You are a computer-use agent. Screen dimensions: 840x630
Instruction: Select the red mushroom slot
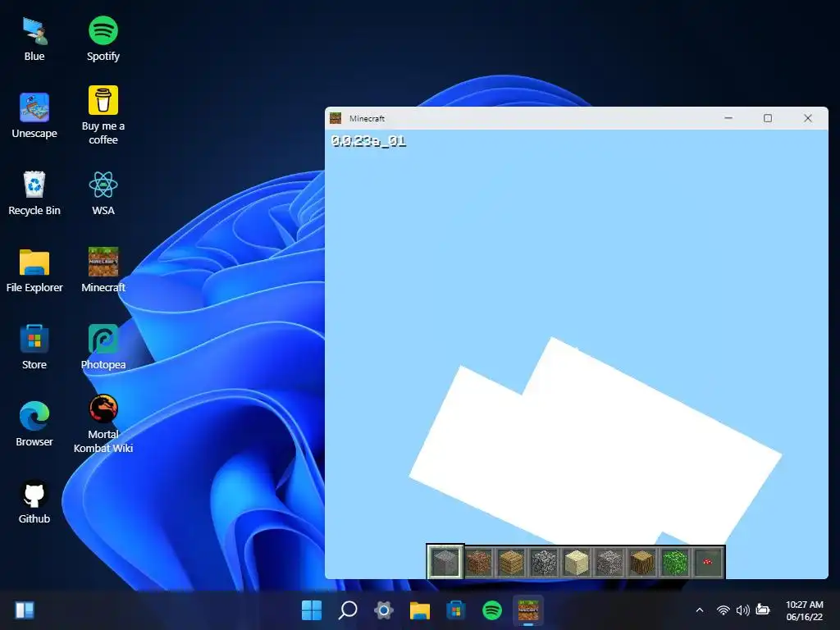(x=707, y=562)
